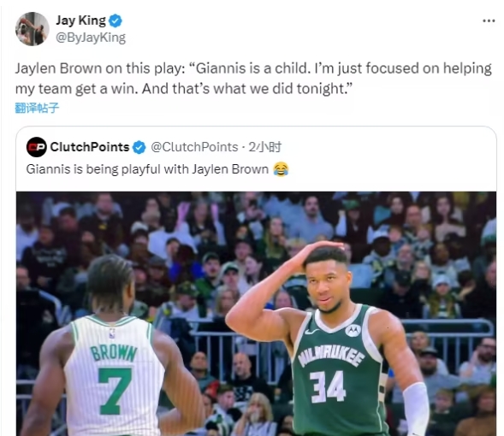This screenshot has height=436, width=504.
Task: Click the 翻译帖子 translate post link
Action: click(x=37, y=108)
